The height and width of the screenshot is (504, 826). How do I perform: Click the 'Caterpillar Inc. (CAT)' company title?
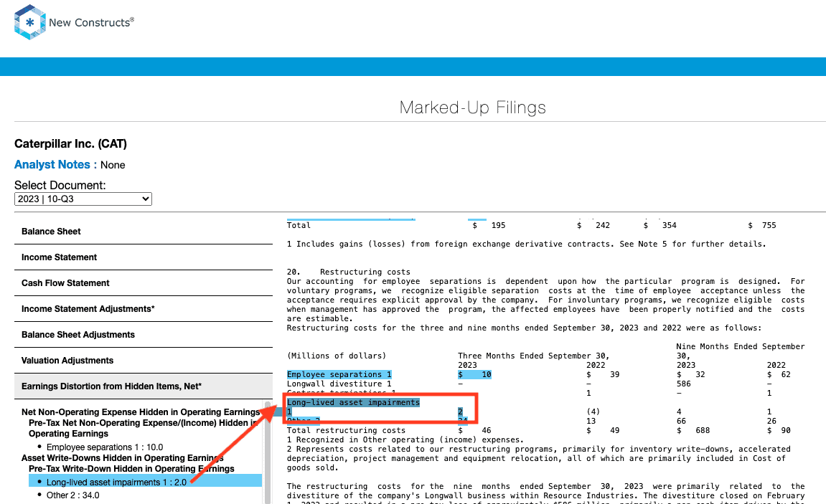(70, 143)
